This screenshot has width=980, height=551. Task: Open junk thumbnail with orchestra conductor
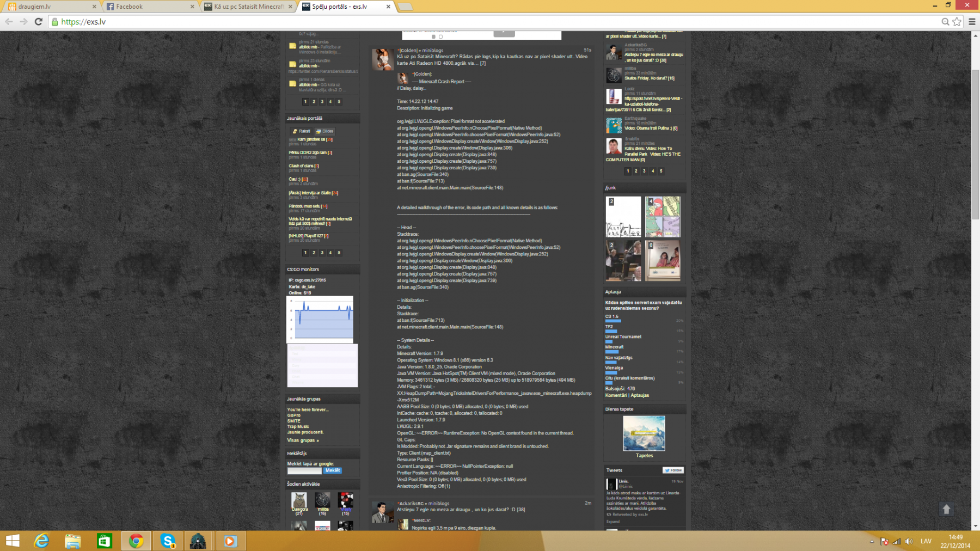tap(623, 261)
